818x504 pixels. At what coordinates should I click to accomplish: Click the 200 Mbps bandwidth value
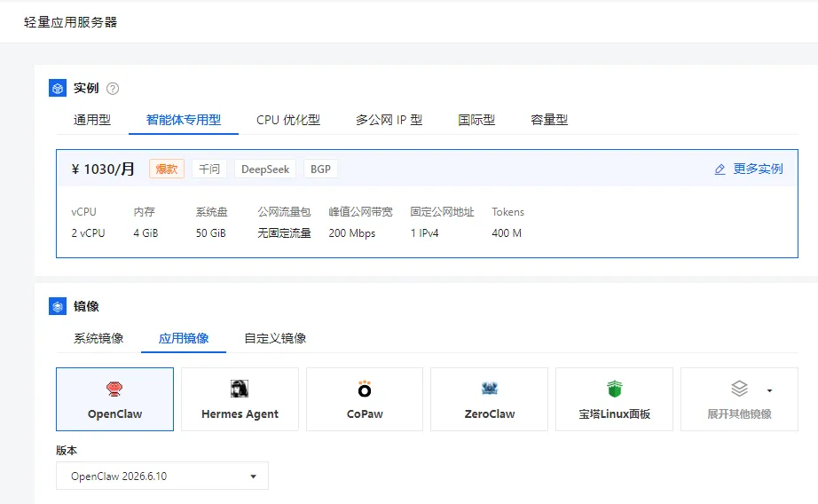point(352,233)
